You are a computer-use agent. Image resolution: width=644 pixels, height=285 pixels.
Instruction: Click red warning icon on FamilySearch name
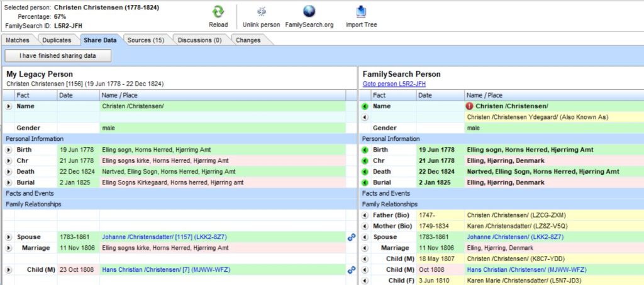(470, 106)
